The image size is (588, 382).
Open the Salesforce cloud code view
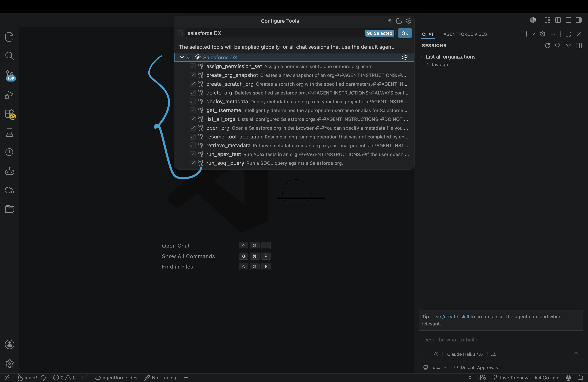click(x=9, y=190)
